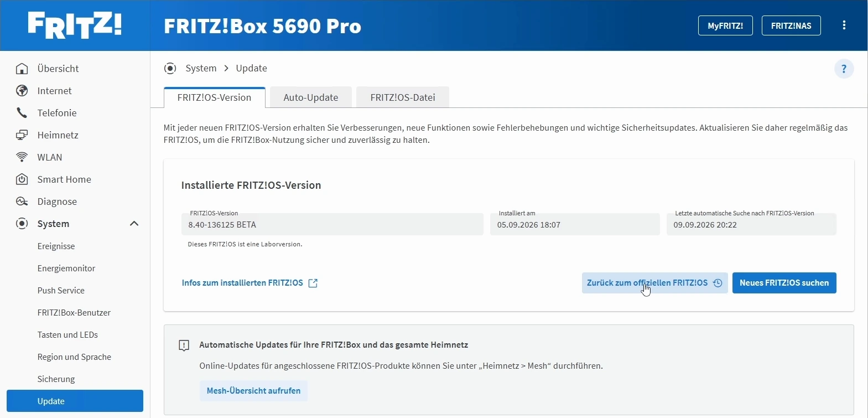Switch to the FRITZ!OS-Version tab
Image resolution: width=868 pixels, height=418 pixels.
click(215, 97)
